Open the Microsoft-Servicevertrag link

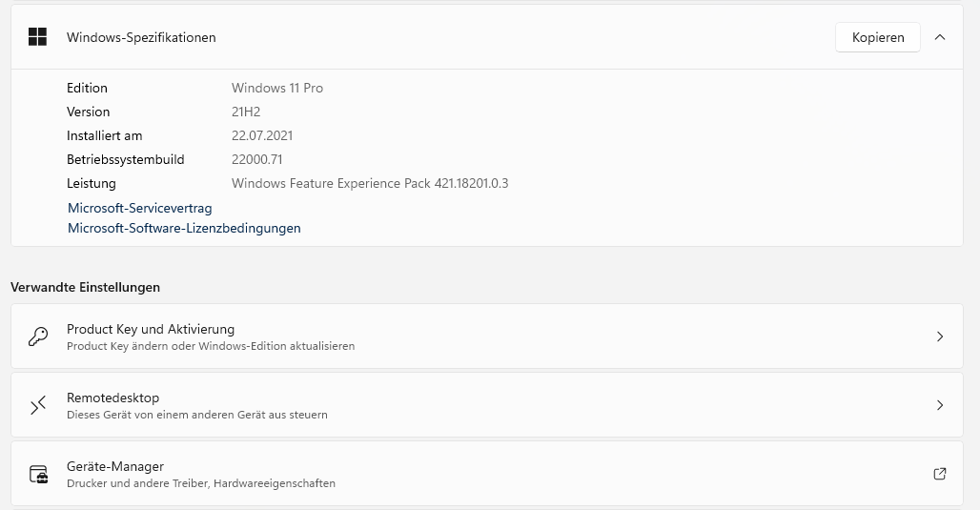pos(140,208)
